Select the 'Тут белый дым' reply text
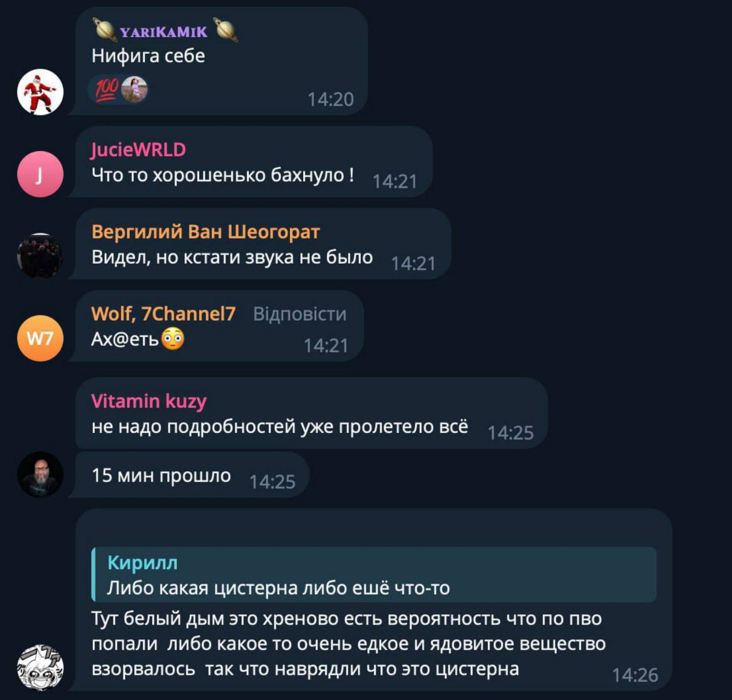This screenshot has width=732, height=700. (x=348, y=644)
